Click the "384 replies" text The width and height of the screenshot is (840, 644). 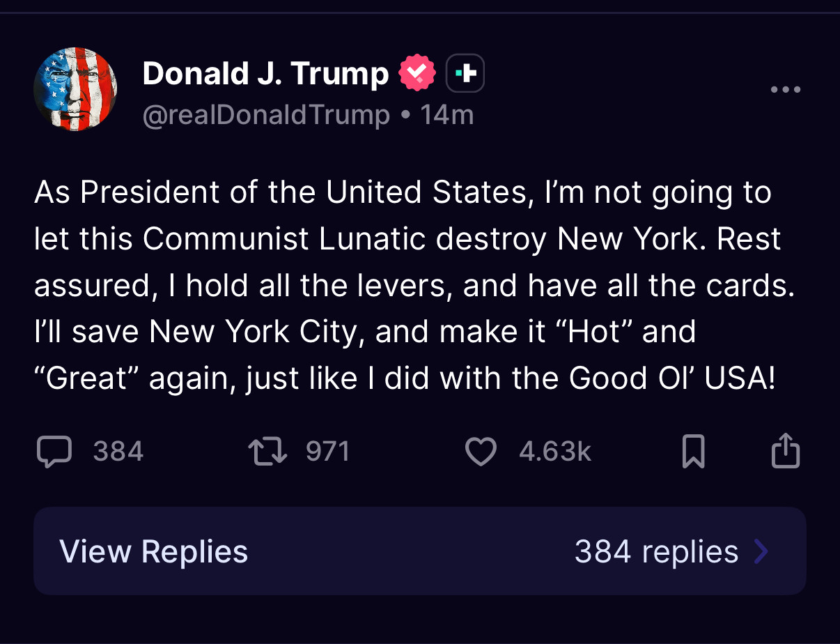pos(656,551)
